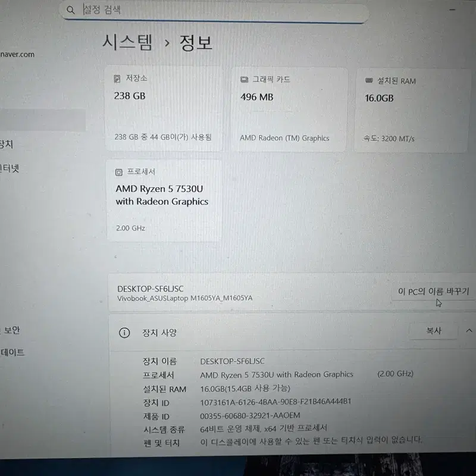Click (2.00 GHz) in 장치 사양 row
476x476 pixels.
point(395,374)
